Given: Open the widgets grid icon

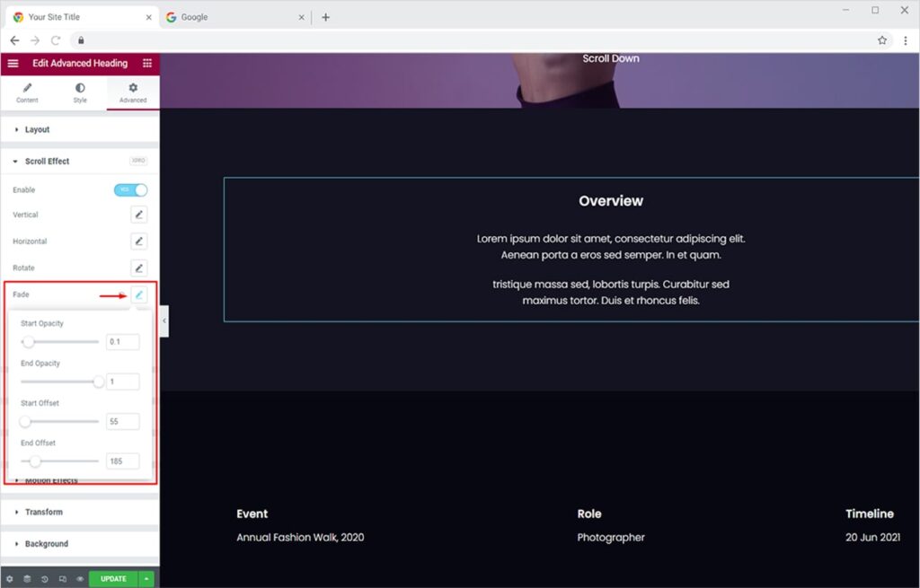Looking at the screenshot, I should 147,64.
